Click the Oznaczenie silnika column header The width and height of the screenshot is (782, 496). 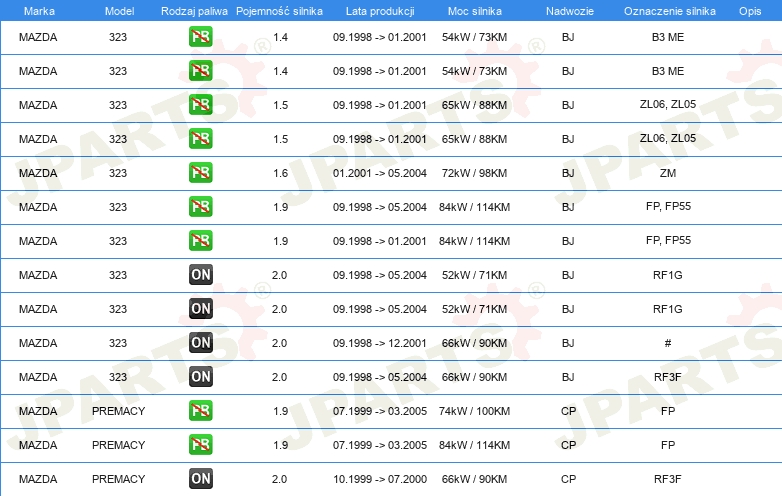tap(669, 11)
